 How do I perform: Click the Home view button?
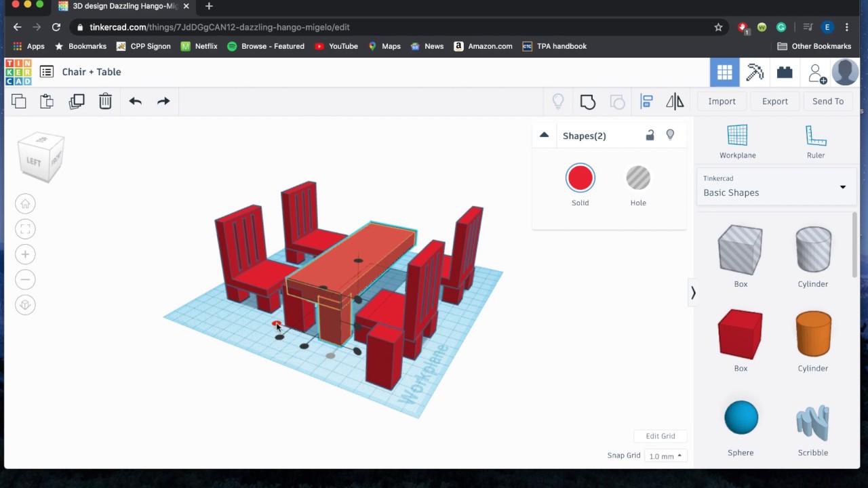point(25,203)
